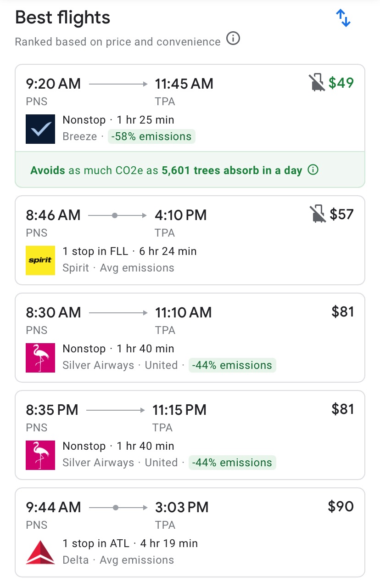Click the info icon in trees banner

tap(313, 170)
